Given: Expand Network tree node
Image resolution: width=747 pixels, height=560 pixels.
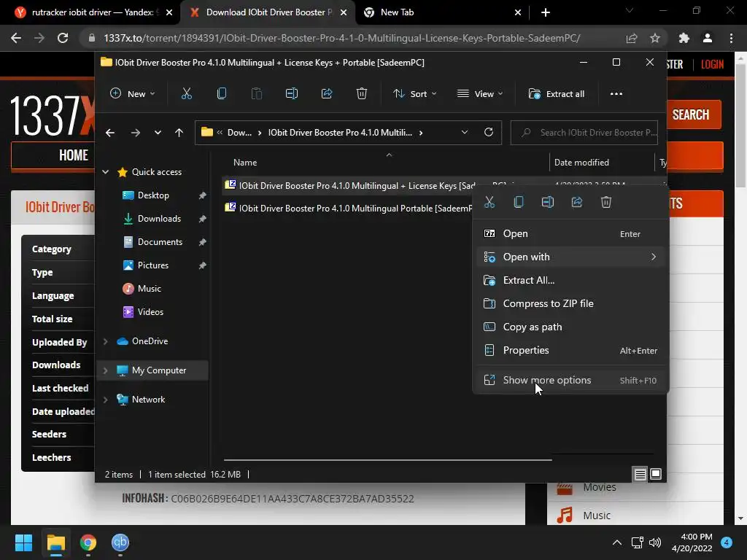Looking at the screenshot, I should pyautogui.click(x=105, y=400).
